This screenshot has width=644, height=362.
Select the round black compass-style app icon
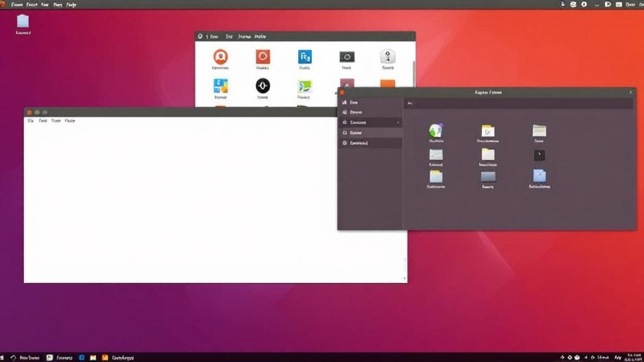pyautogui.click(x=263, y=86)
